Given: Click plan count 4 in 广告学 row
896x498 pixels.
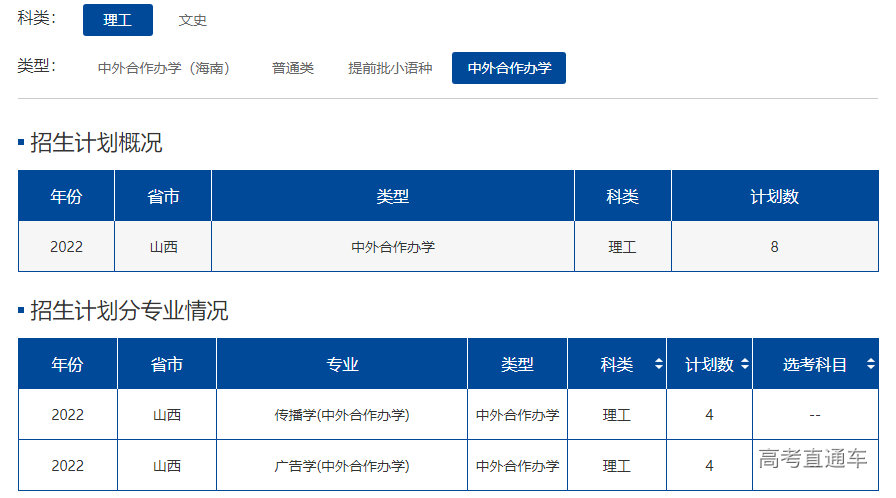Looking at the screenshot, I should [x=709, y=465].
